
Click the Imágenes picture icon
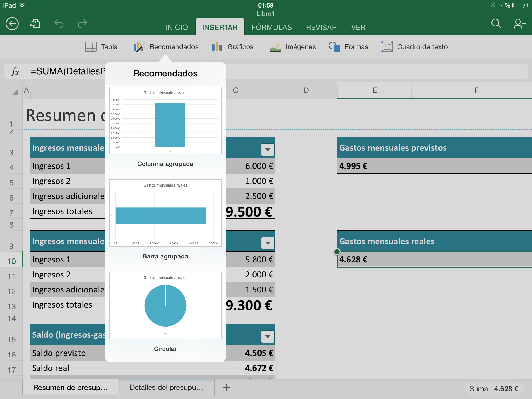point(292,47)
